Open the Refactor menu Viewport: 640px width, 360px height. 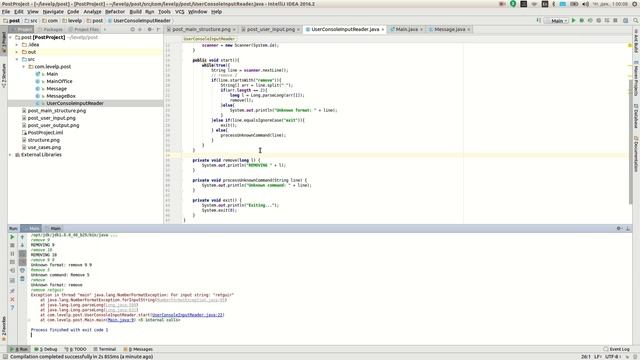click(115, 11)
